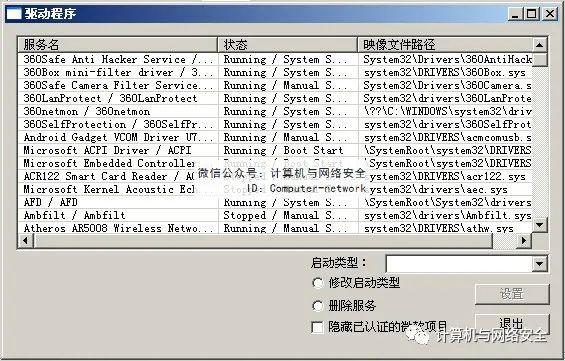
Task: Click the \??\C:\WINDOWS\system32 path cell
Action: pos(448,111)
